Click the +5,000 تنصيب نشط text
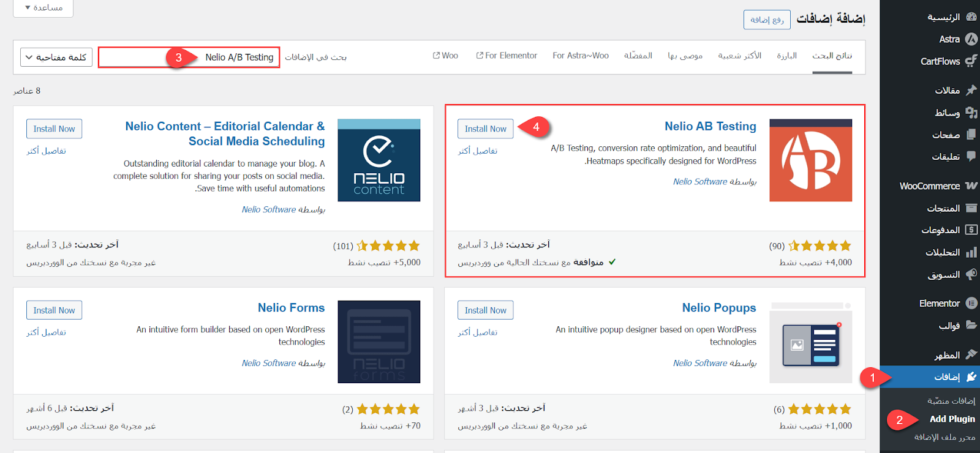 pos(384,262)
